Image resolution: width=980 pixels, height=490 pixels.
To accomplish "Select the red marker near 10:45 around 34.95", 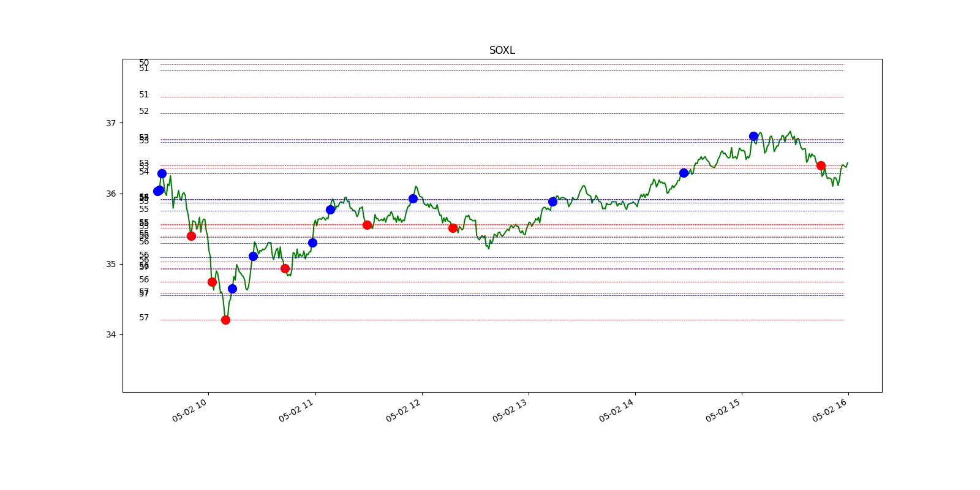I will [x=285, y=268].
